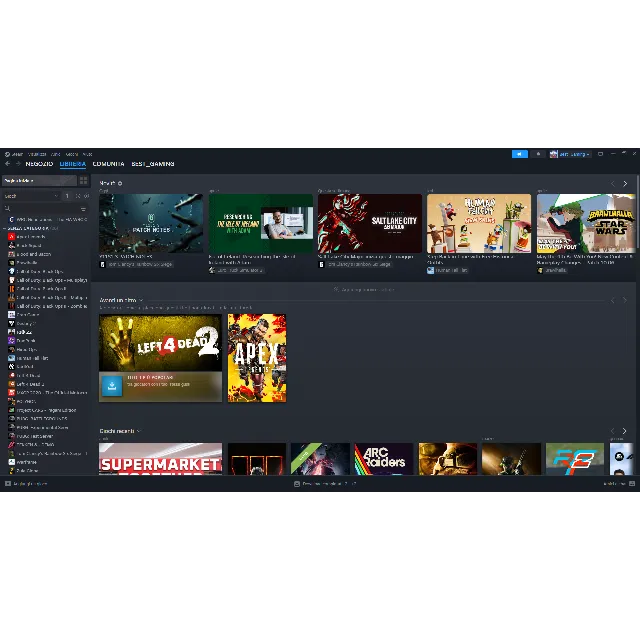
Task: Select Blood and Bacon in game list
Action: (x=33, y=254)
